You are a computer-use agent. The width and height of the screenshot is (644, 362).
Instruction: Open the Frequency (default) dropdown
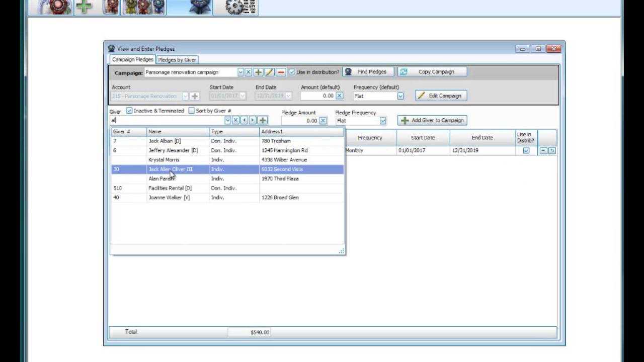(400, 96)
